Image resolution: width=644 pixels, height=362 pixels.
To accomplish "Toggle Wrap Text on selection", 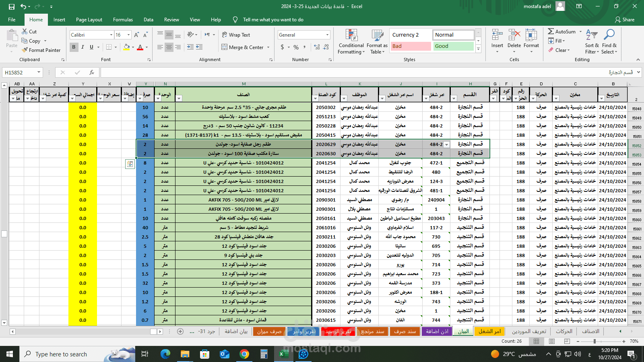I will pyautogui.click(x=236, y=35).
